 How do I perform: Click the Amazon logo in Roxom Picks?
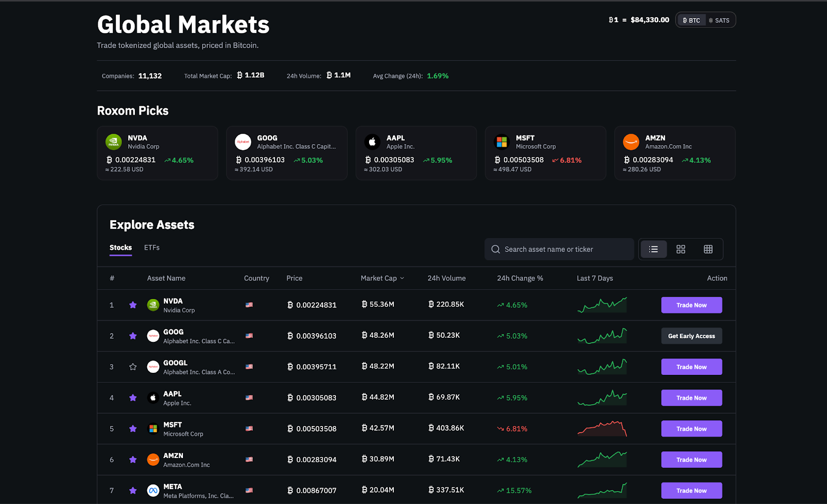[x=631, y=141]
